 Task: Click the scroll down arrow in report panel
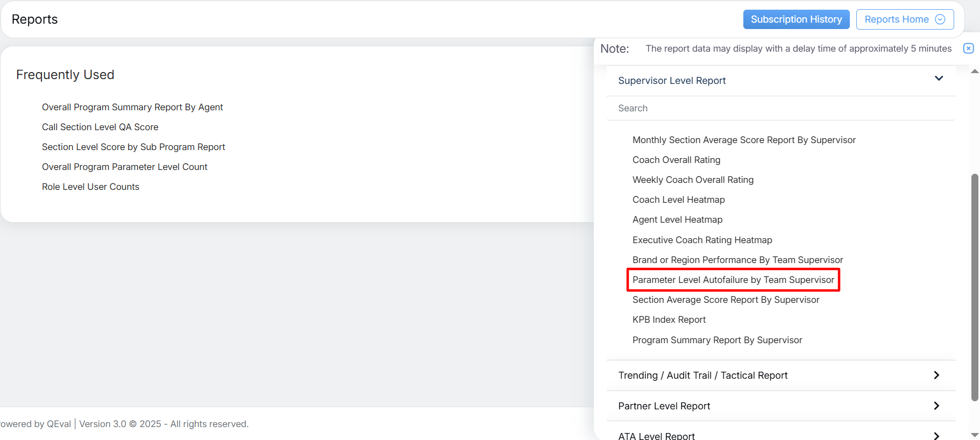(975, 435)
